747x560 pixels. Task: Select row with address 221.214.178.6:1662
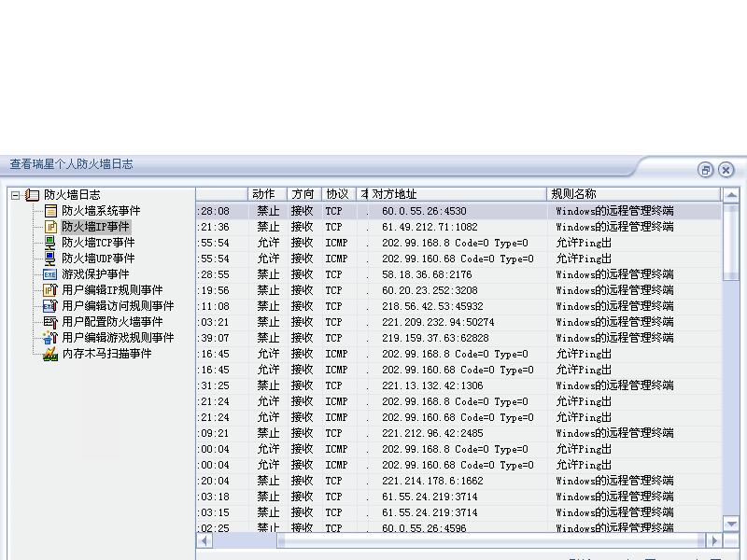tap(458, 481)
